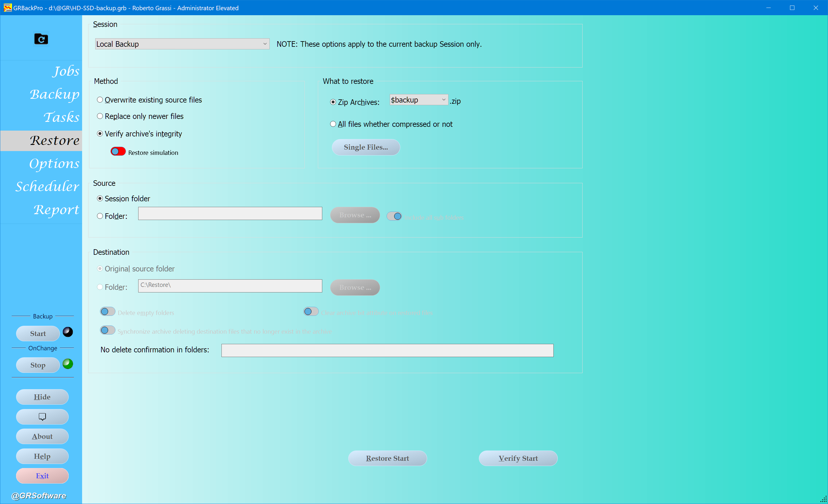Toggle the include all sub folders switch
Image resolution: width=828 pixels, height=504 pixels.
394,216
